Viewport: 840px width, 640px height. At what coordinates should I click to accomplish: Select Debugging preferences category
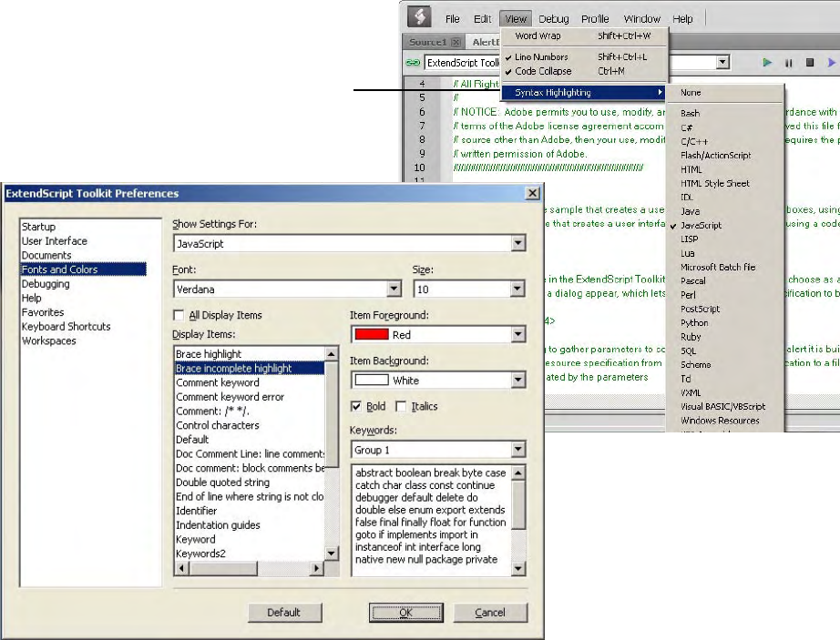46,284
